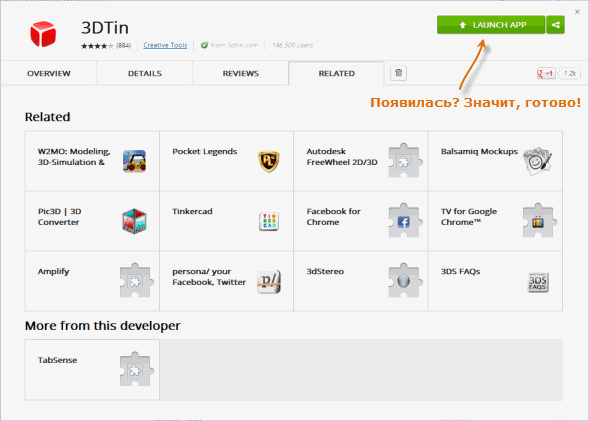Click the Google +1 button
The width and height of the screenshot is (589, 421).
point(546,73)
